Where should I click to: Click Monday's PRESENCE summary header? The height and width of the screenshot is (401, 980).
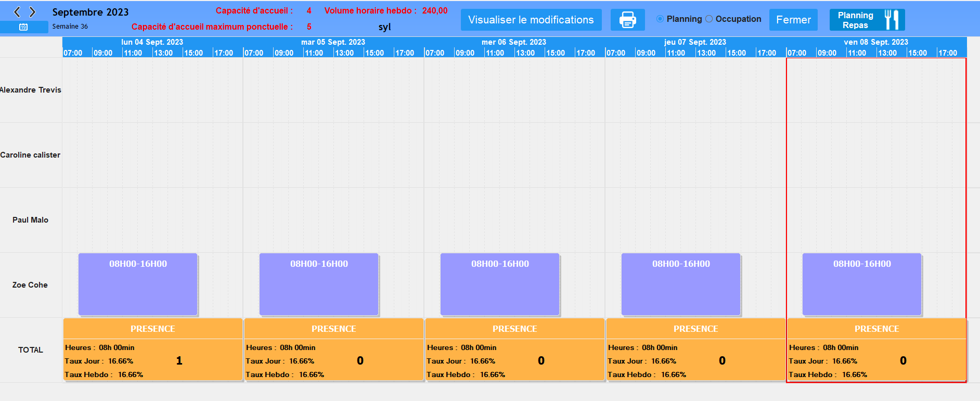click(152, 329)
